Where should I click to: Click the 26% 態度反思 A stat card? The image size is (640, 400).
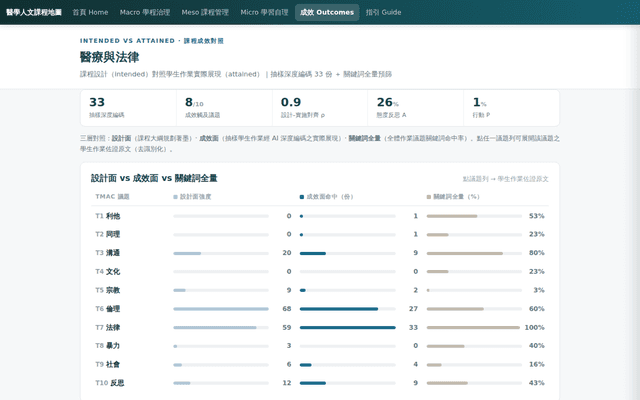point(416,108)
